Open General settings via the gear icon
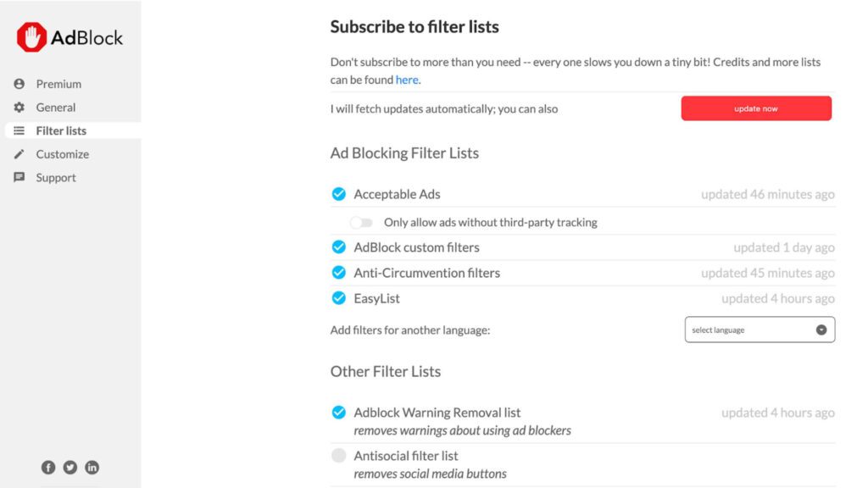 (x=19, y=108)
